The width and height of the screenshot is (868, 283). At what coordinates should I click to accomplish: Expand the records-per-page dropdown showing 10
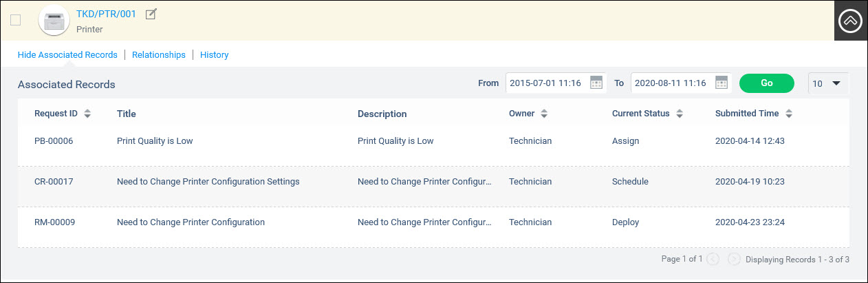pos(828,83)
